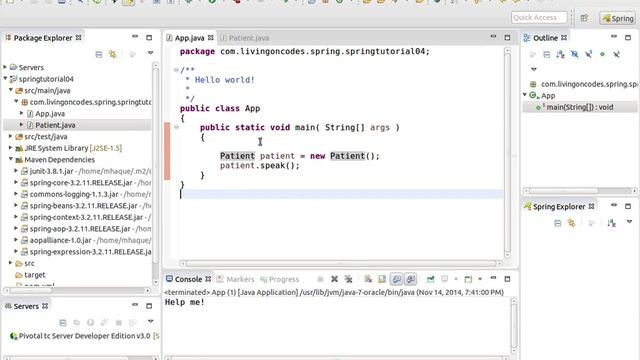This screenshot has height=360, width=640.
Task: Switch to the Markers tab
Action: [236, 279]
